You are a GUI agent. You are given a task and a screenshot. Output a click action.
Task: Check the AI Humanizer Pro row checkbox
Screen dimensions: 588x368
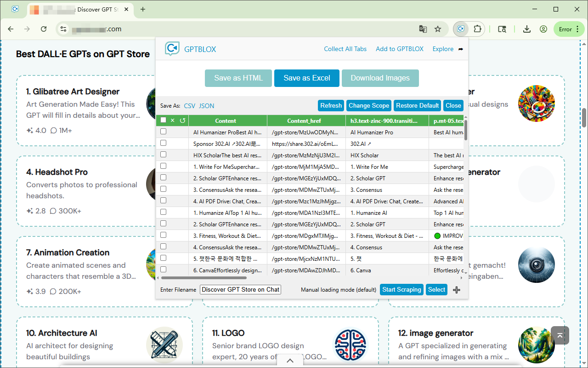point(163,132)
